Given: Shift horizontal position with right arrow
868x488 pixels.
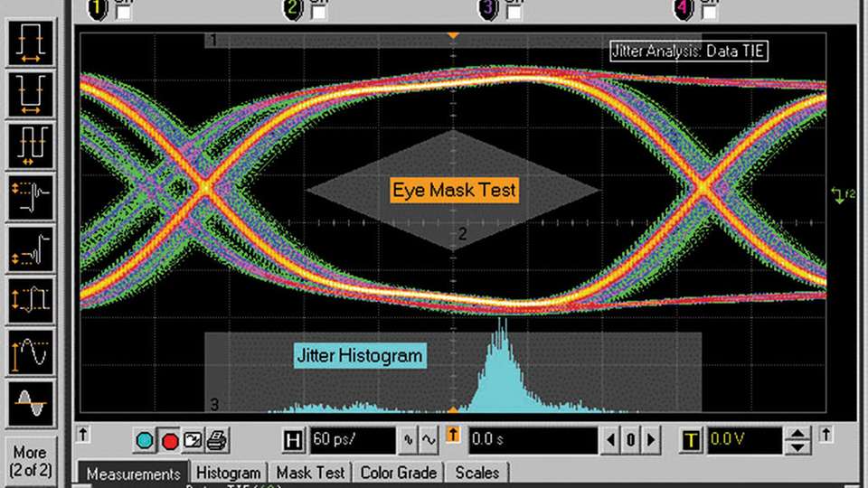Looking at the screenshot, I should pyautogui.click(x=651, y=441).
